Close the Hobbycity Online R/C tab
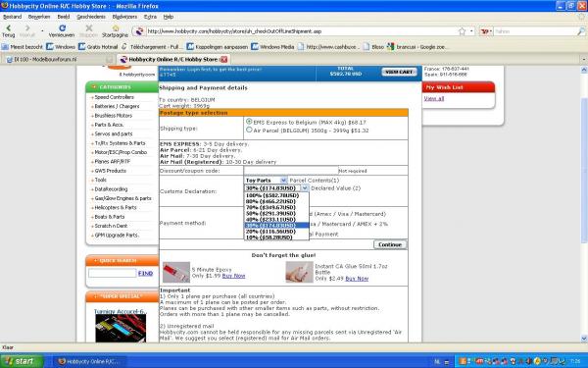The height and width of the screenshot is (368, 588). click(223, 59)
